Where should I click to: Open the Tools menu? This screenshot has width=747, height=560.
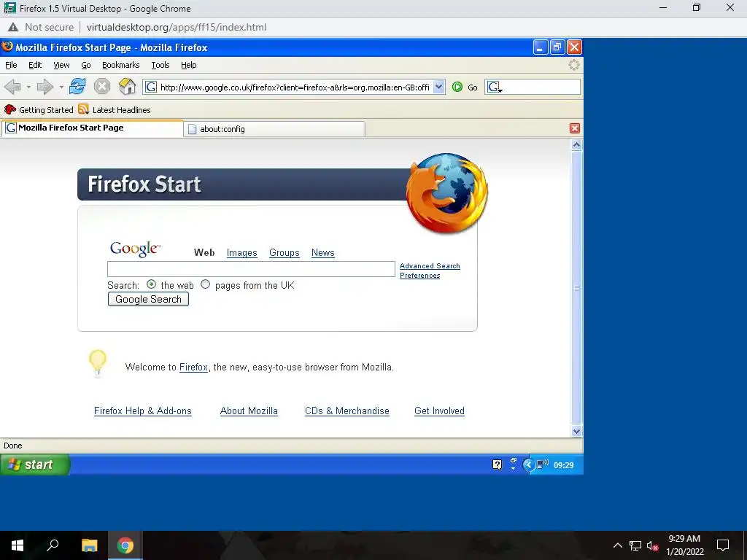[x=160, y=65]
